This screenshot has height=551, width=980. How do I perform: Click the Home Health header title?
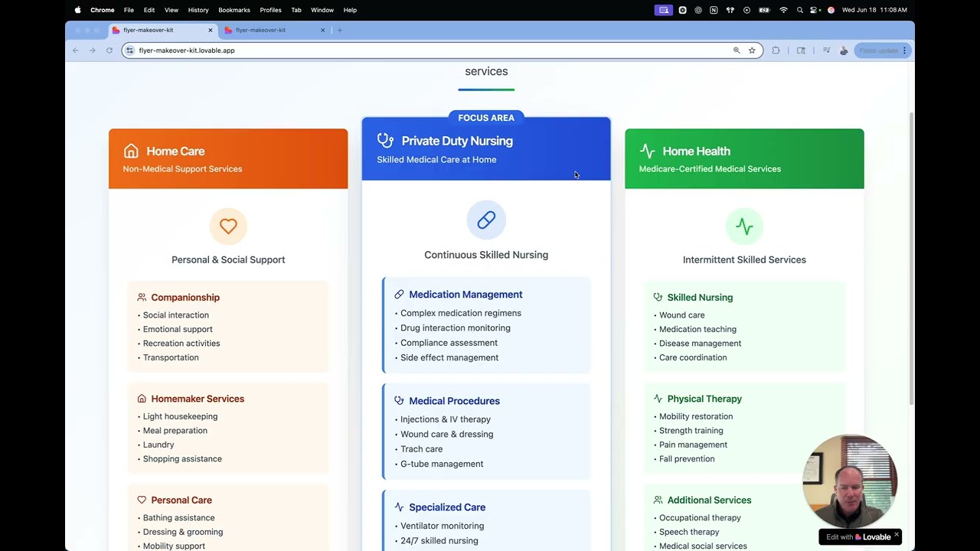[x=696, y=151]
